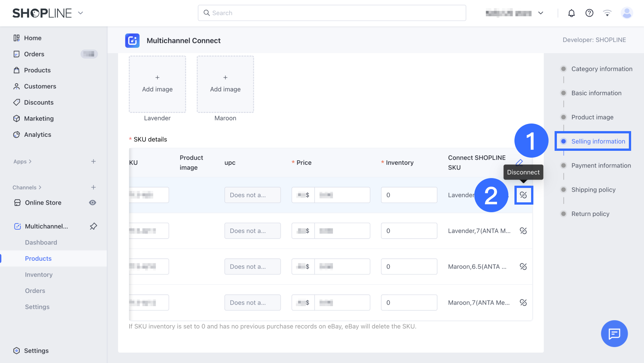The height and width of the screenshot is (363, 644).
Task: Click Inventory field in Lavender,7 row
Action: [x=409, y=231]
